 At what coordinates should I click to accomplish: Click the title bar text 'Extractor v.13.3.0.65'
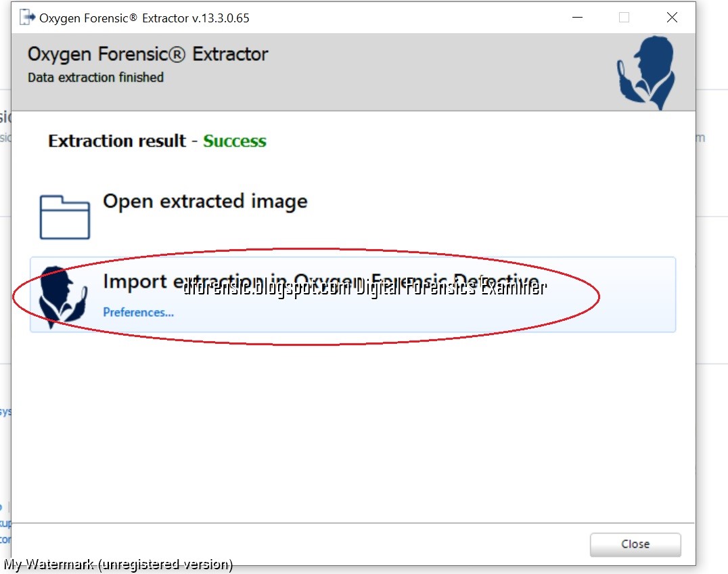(x=196, y=18)
